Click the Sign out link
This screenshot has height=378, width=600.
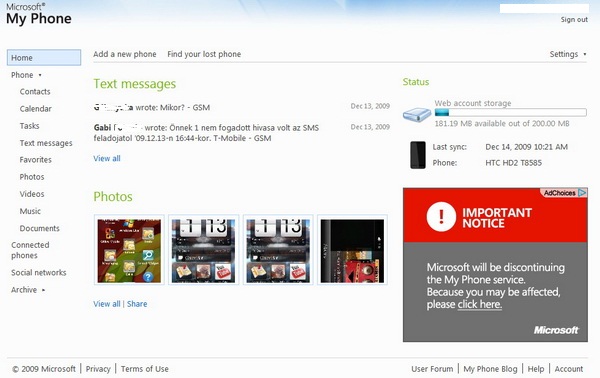pos(574,20)
